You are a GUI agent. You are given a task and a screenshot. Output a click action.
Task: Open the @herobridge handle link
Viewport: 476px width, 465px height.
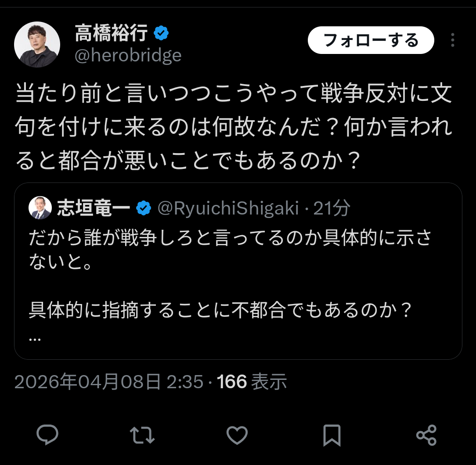128,56
